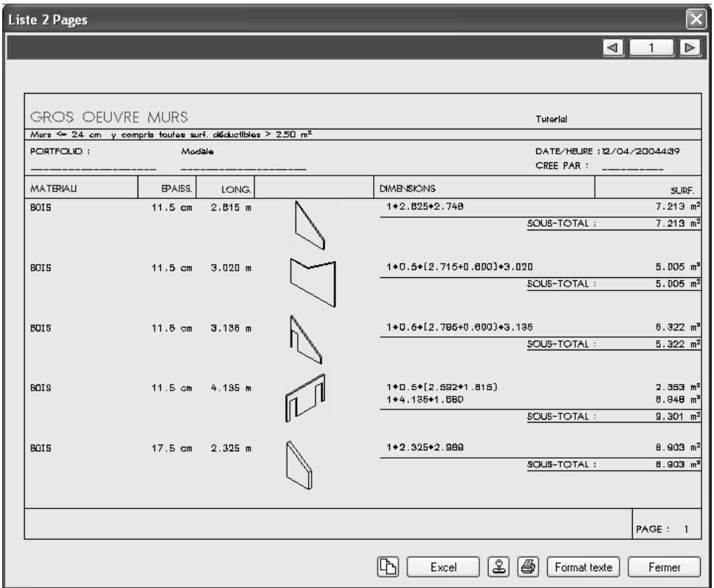Click the sous-total value 5.322 m²
This screenshot has width=714, height=588.
click(x=677, y=344)
